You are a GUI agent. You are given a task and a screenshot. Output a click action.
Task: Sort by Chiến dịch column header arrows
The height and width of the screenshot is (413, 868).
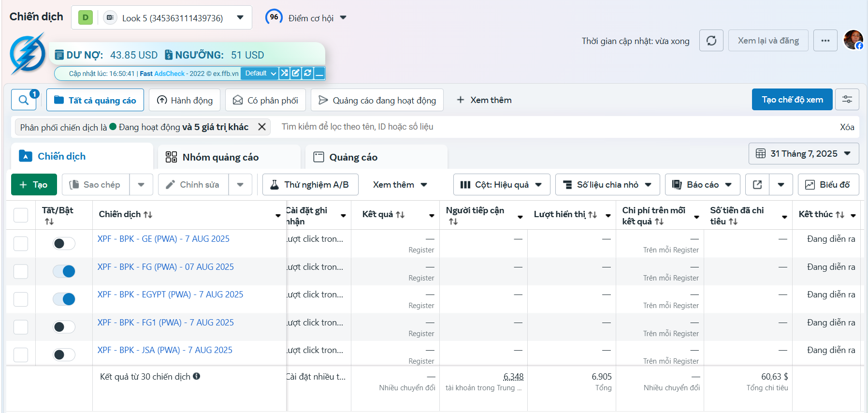148,214
